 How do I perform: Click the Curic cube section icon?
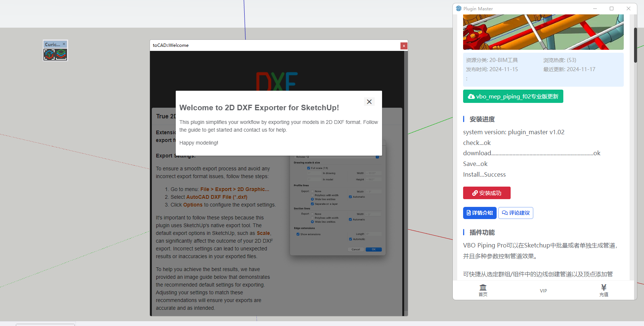[x=49, y=55]
